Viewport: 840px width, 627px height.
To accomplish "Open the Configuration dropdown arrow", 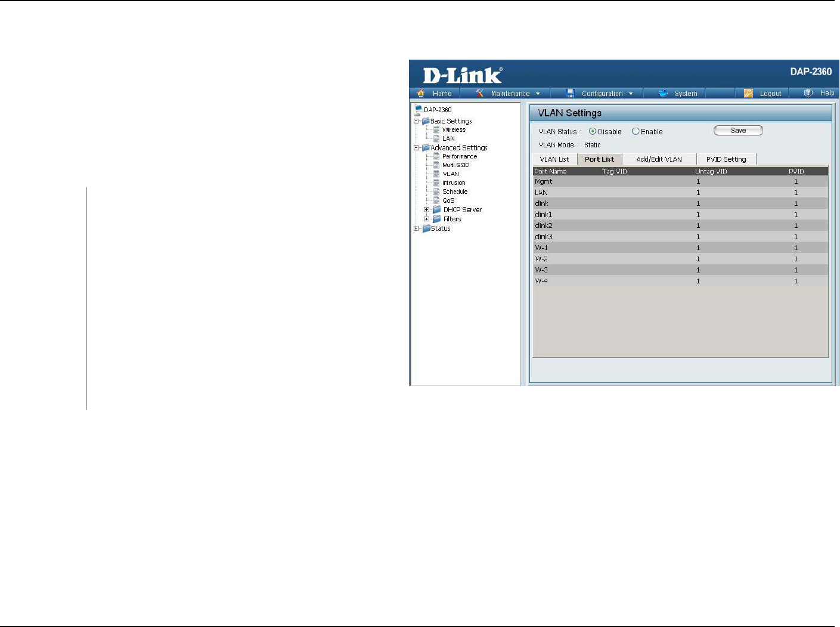I will point(631,94).
